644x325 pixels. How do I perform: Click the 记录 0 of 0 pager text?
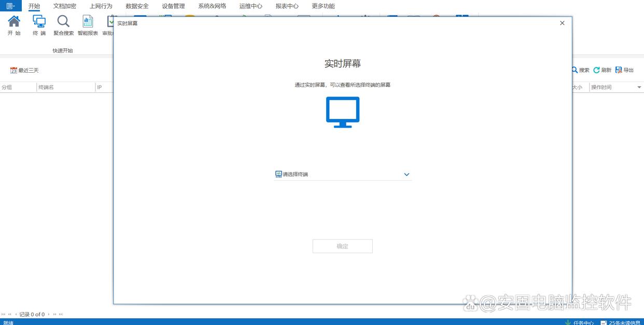tap(32, 314)
